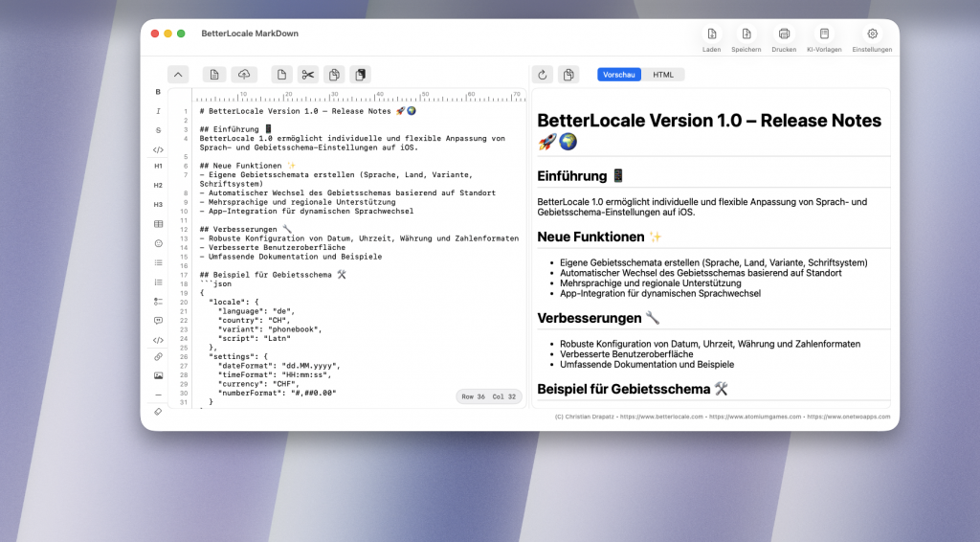Open a file with Laden

[711, 38]
